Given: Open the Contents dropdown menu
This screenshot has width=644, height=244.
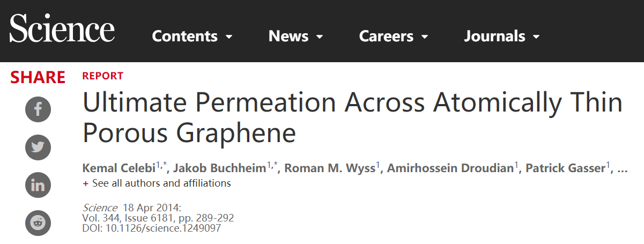Looking at the screenshot, I should click(x=192, y=36).
